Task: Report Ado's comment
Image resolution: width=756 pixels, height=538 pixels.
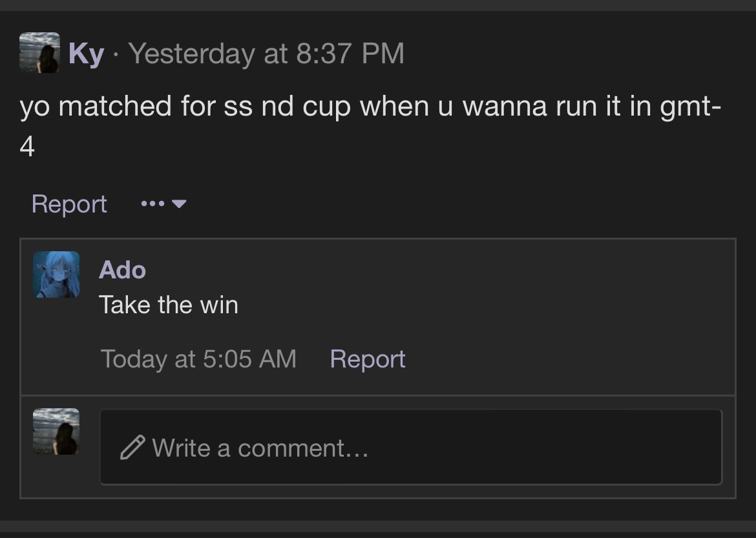Action: pyautogui.click(x=368, y=359)
